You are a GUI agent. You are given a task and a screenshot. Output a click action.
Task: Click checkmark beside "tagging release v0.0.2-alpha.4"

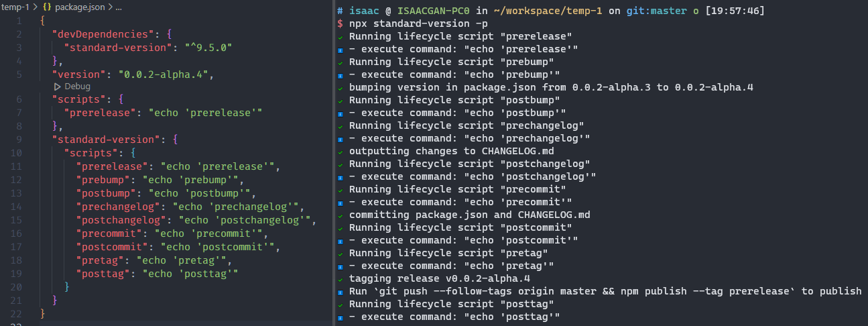(340, 279)
